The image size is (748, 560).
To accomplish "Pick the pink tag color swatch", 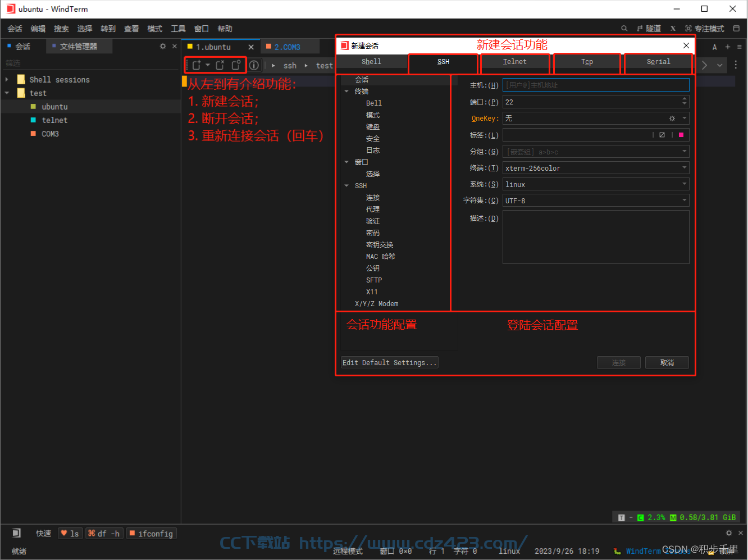I will [x=681, y=135].
